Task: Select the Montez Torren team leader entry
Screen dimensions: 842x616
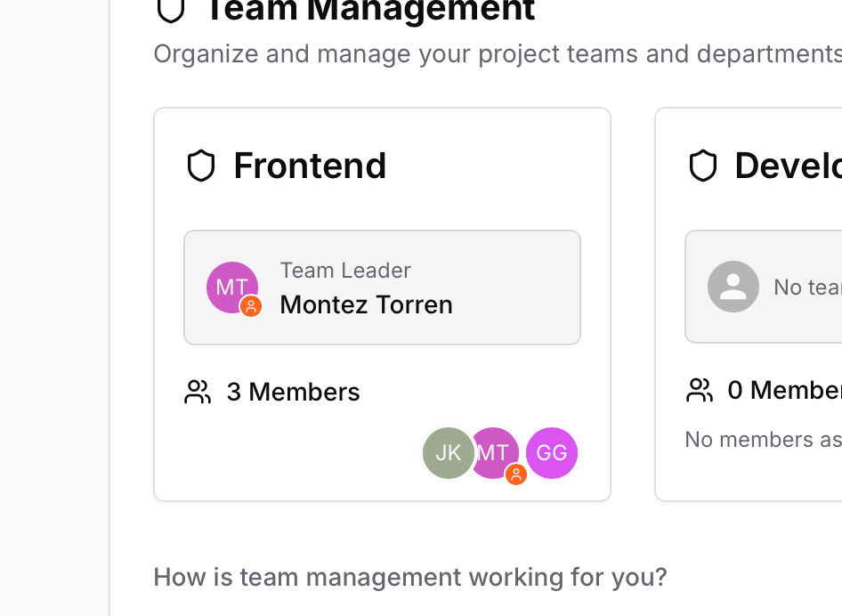Action: 382,287
